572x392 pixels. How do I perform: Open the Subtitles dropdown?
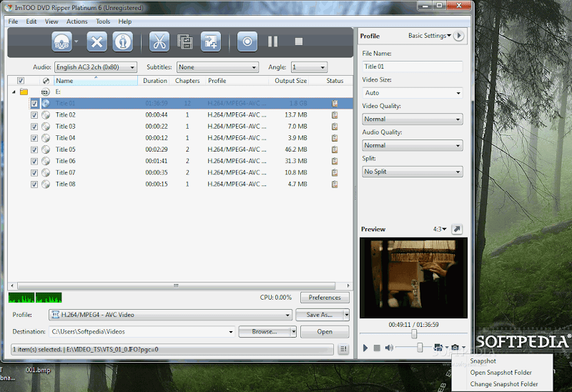pos(217,67)
